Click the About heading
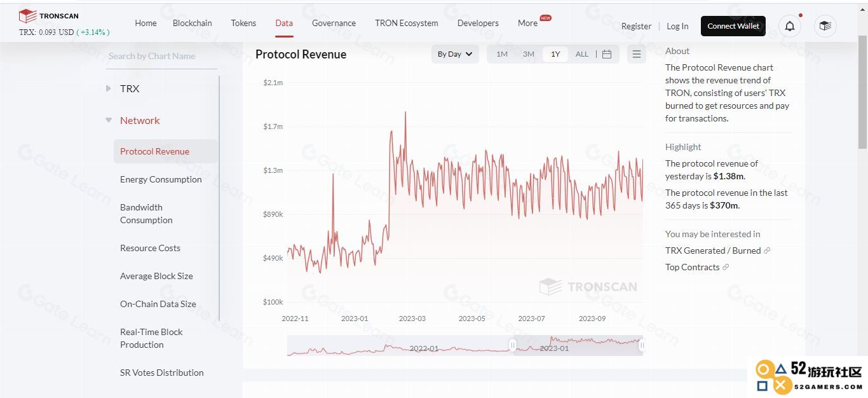 point(677,51)
